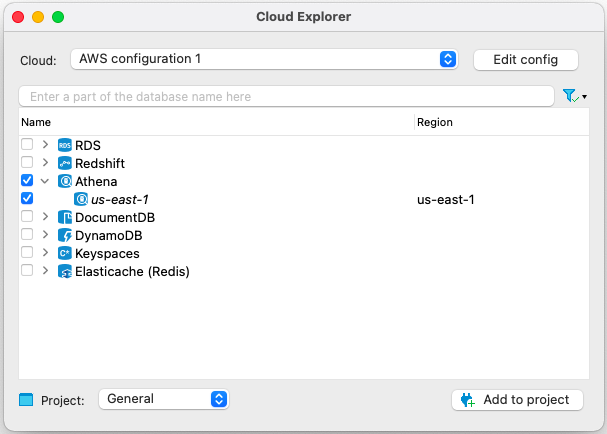This screenshot has height=434, width=607.
Task: Minimize the Cloud Explorer window
Action: coord(38,17)
